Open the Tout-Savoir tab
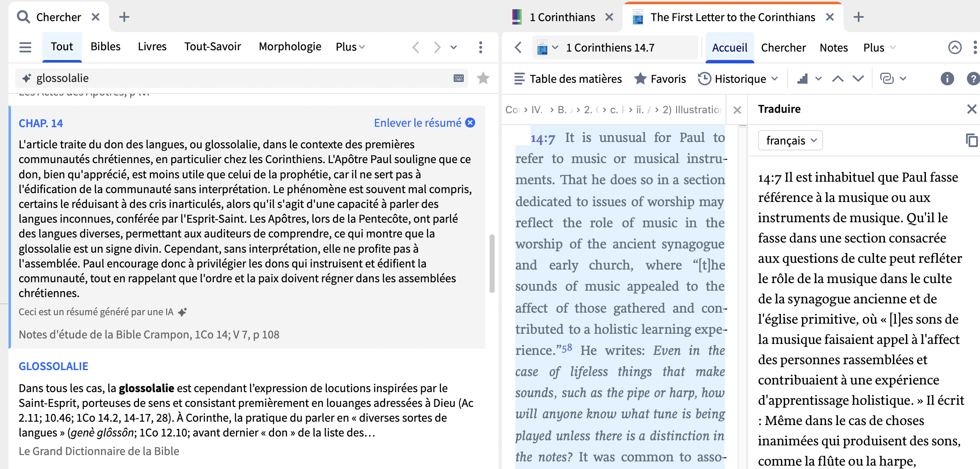 coord(213,46)
